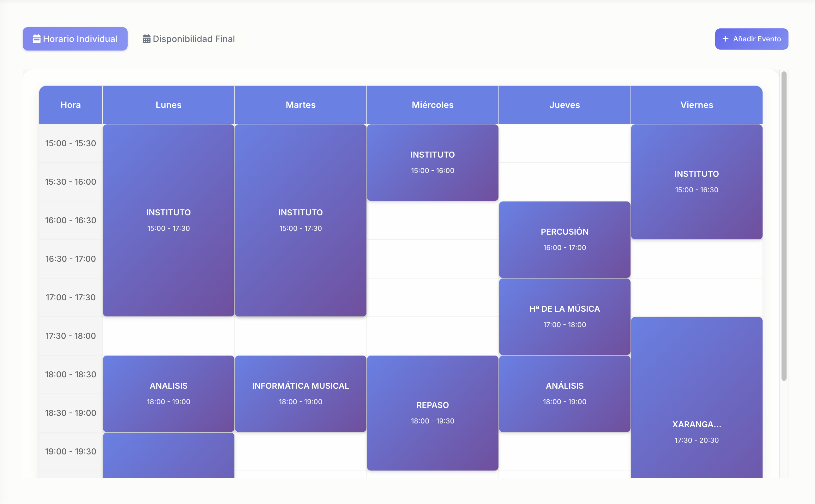
Task: Click the plus icon in Añadir Evento button
Action: (x=725, y=39)
